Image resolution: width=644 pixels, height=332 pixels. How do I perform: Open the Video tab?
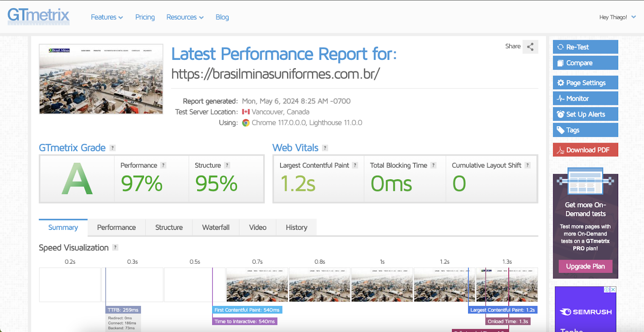click(x=258, y=227)
